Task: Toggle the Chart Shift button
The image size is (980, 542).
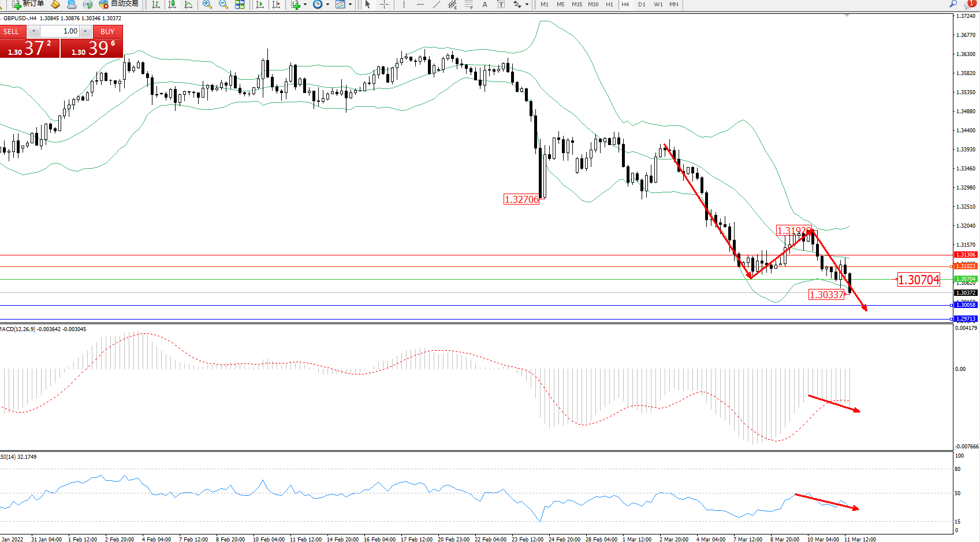Action: (277, 5)
